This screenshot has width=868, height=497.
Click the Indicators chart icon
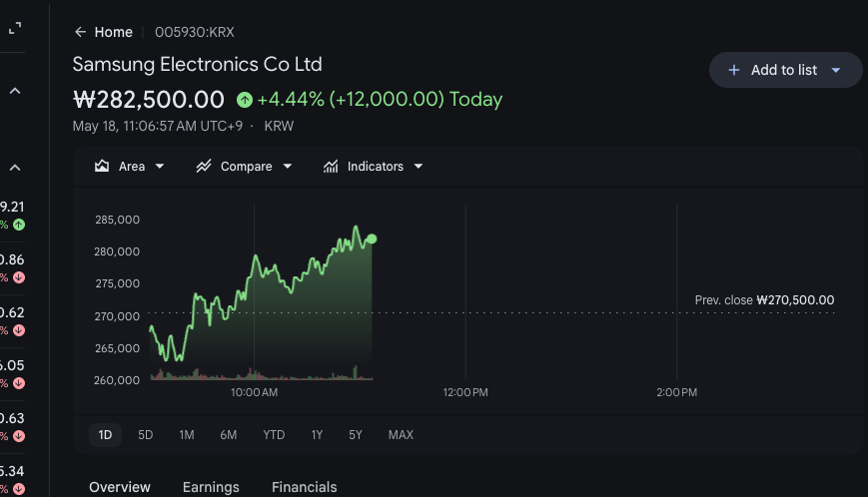tap(331, 166)
